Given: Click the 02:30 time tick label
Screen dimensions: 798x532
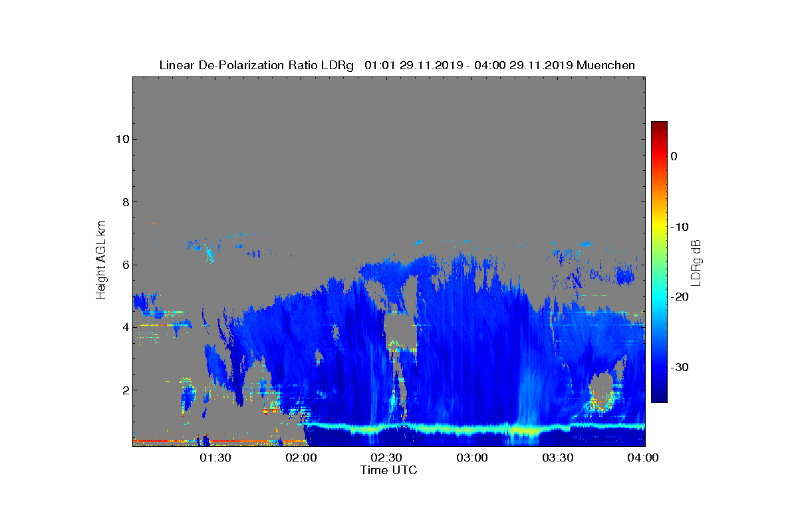Looking at the screenshot, I should [388, 458].
